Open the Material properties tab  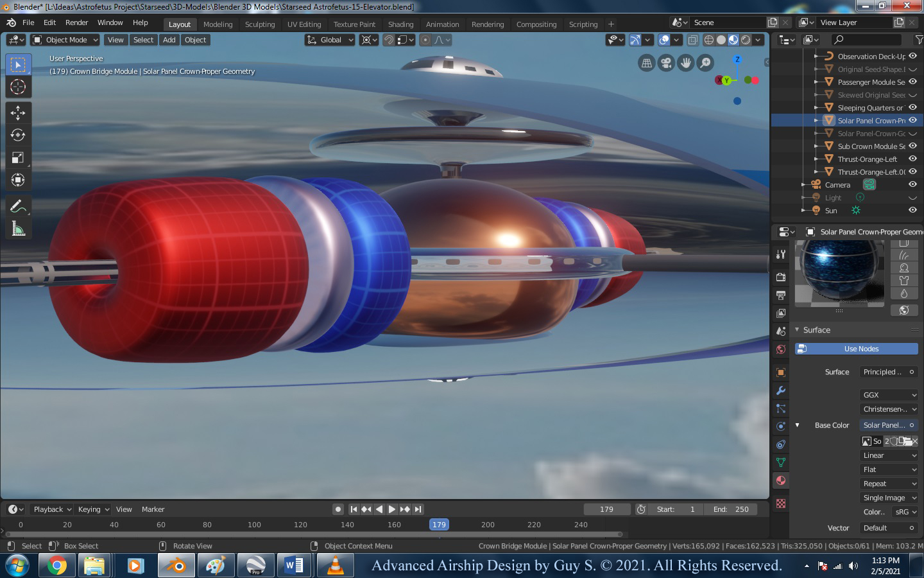781,480
